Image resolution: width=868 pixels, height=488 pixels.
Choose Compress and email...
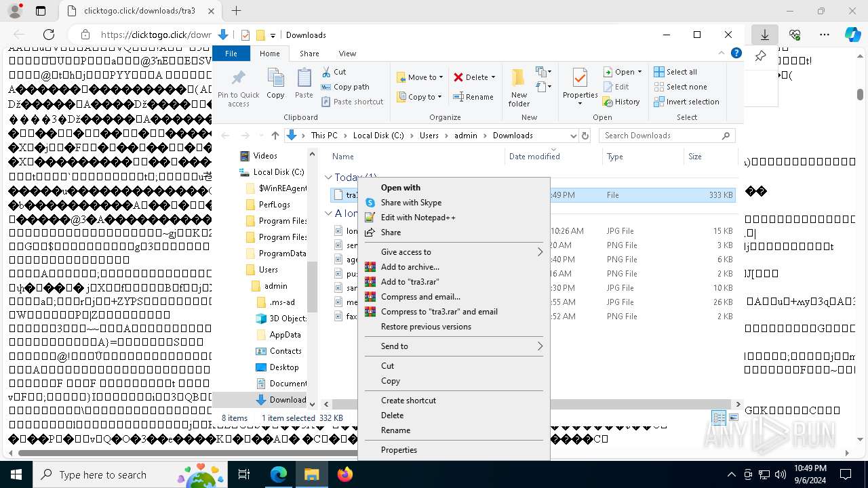coord(454,297)
